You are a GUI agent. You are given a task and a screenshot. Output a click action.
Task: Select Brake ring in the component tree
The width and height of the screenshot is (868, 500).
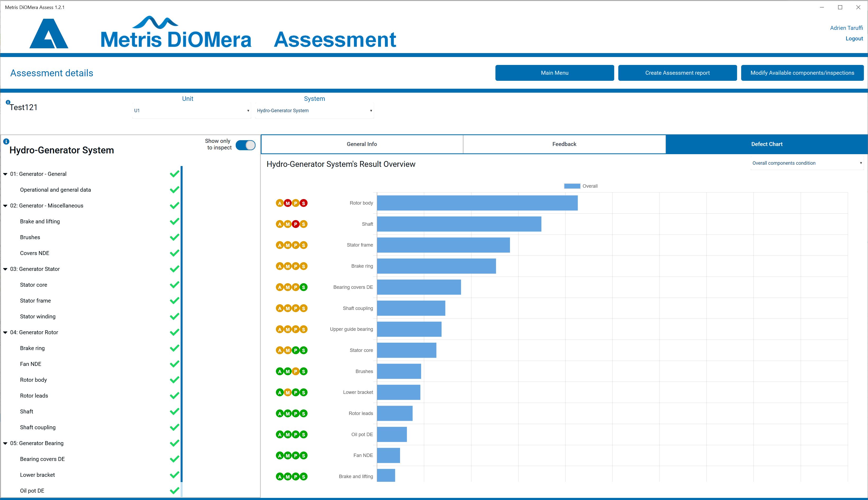point(32,348)
